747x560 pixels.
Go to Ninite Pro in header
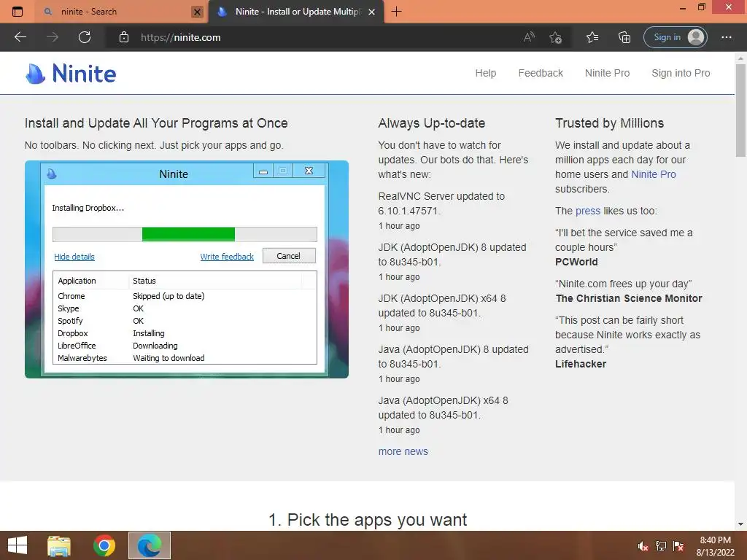coord(608,73)
